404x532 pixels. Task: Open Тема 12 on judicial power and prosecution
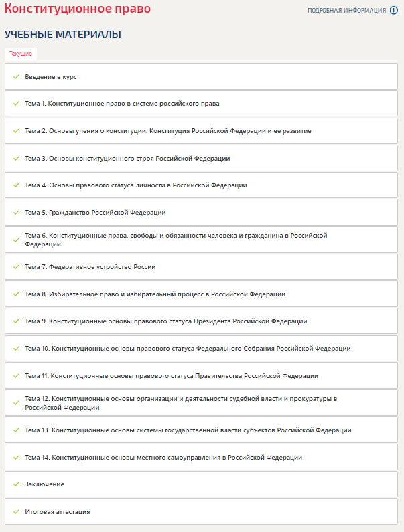pos(181,403)
